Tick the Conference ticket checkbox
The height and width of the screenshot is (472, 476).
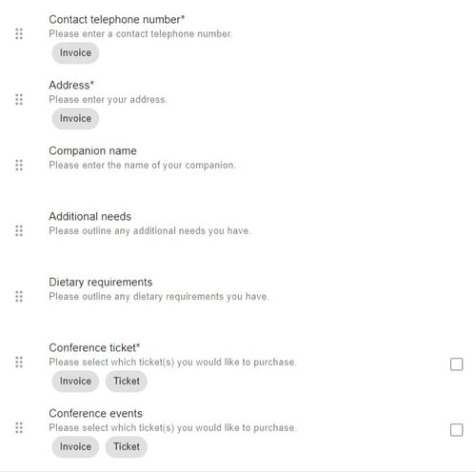(456, 364)
